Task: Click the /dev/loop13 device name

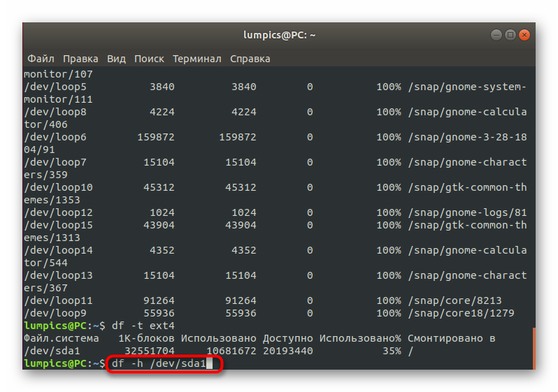Action: coord(58,275)
